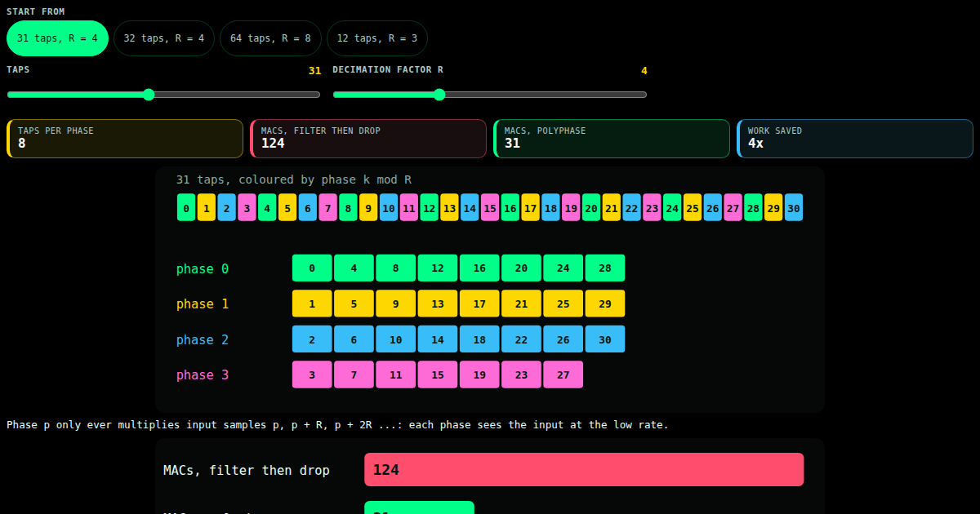Click the "MACs, filter then drop" stat card
980x514 pixels.
point(368,139)
